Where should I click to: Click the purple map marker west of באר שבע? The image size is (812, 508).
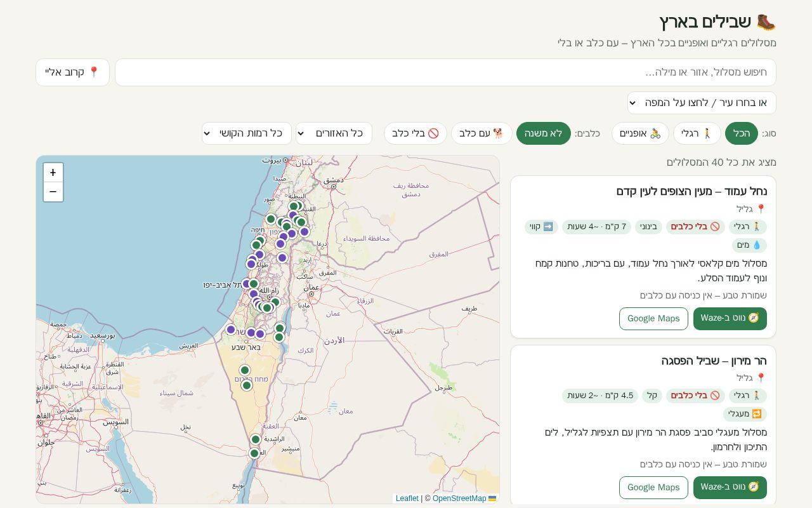point(231,330)
